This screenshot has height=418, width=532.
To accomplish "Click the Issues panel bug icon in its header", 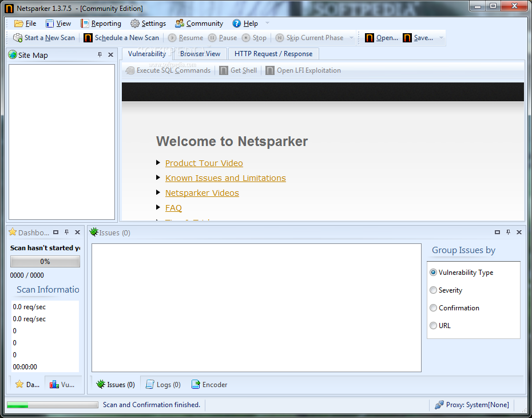I will 94,232.
